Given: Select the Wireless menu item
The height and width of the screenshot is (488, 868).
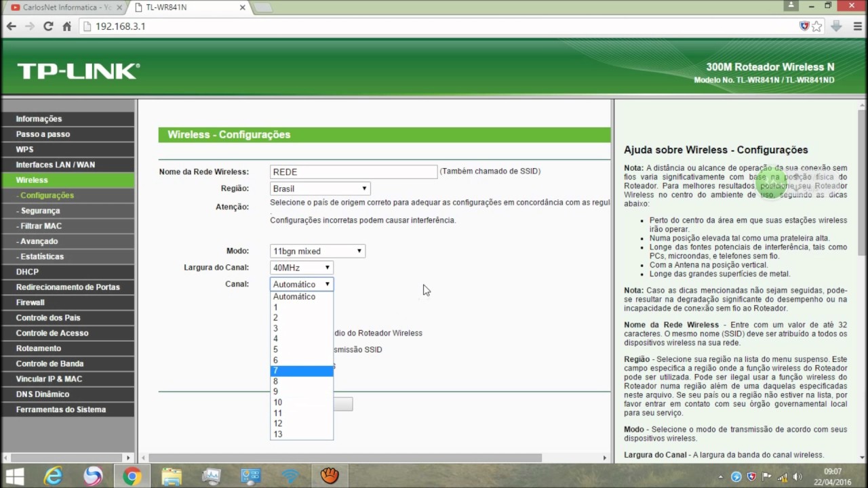Looking at the screenshot, I should click(68, 180).
